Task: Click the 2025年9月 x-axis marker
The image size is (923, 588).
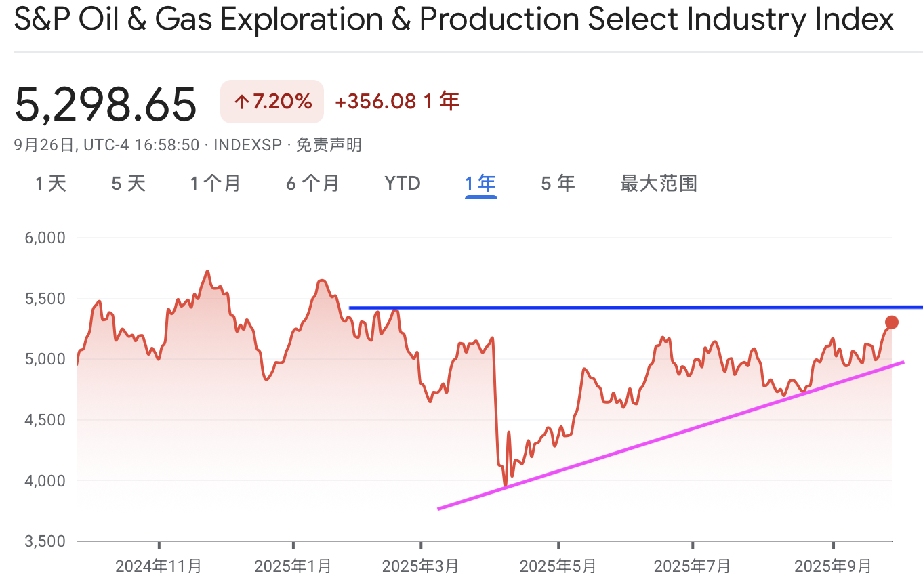Action: 834,566
